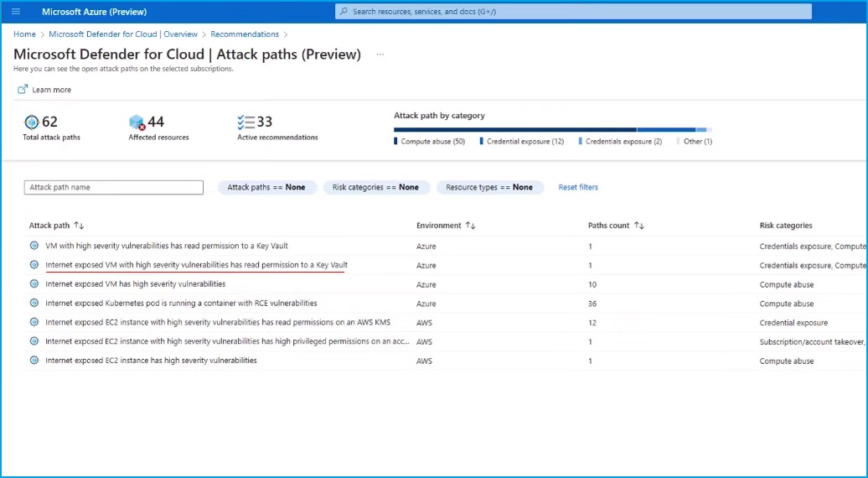The height and width of the screenshot is (478, 868).
Task: Click icon of 'Internet exposed VM ... Key Vault' row
Action: [x=34, y=265]
